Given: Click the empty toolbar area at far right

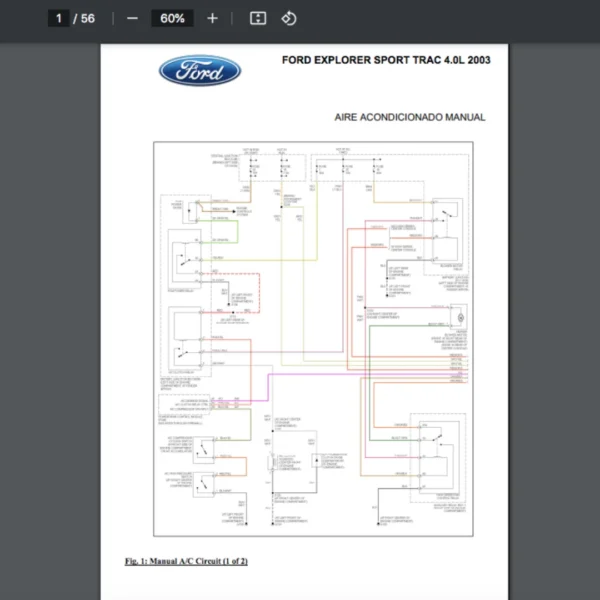Looking at the screenshot, I should 500,18.
